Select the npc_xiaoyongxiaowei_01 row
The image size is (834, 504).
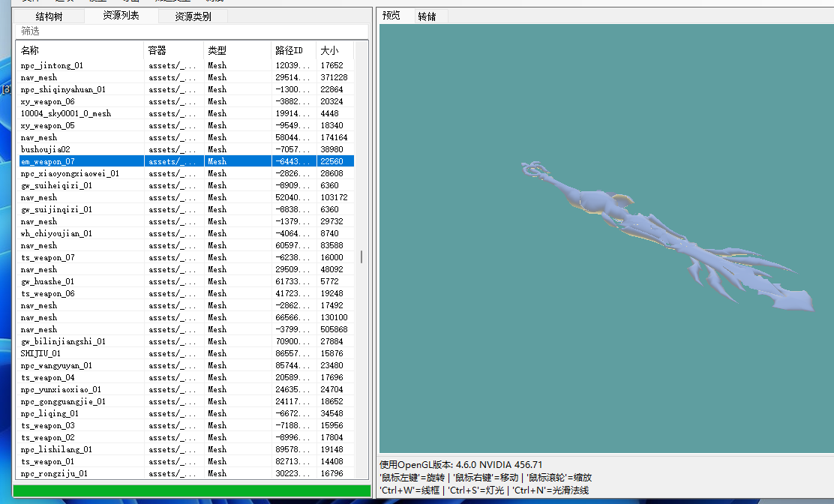[187, 173]
